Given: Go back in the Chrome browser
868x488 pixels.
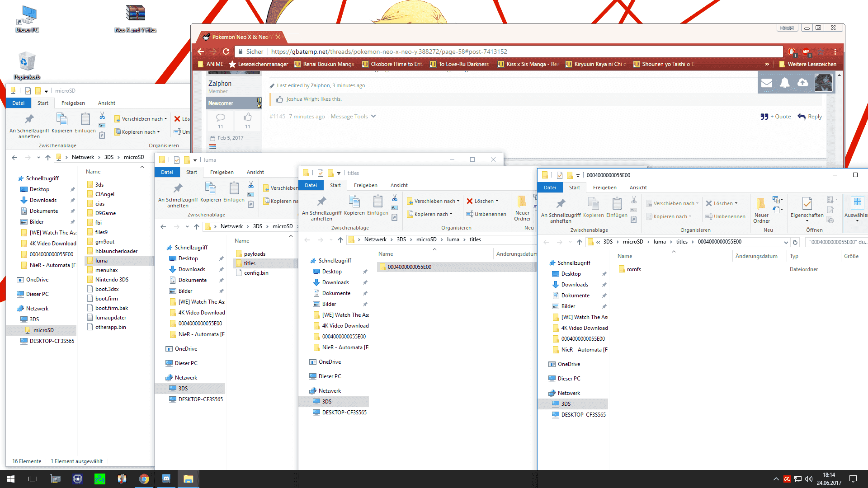Looking at the screenshot, I should tap(201, 52).
